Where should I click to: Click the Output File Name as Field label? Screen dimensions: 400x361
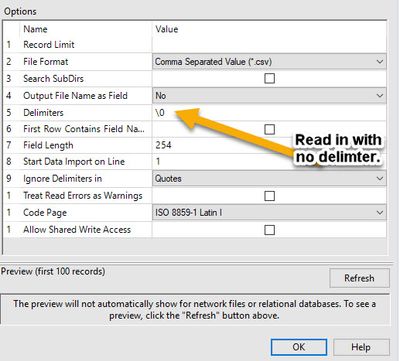click(x=75, y=96)
